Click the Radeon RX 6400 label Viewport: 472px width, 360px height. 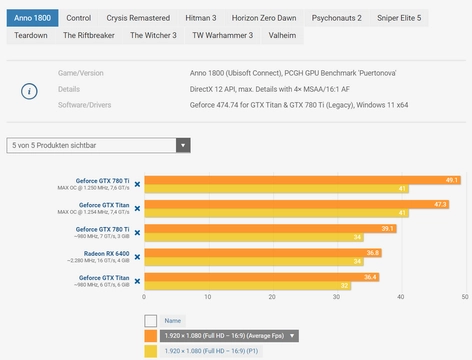[x=106, y=254]
